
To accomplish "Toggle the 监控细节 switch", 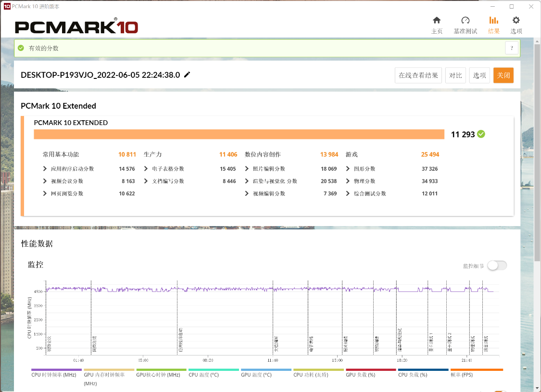I will pos(497,266).
